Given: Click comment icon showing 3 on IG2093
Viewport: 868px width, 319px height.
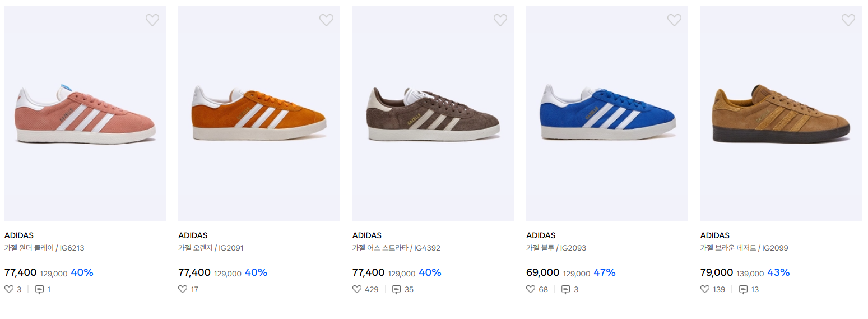Looking at the screenshot, I should pos(566,289).
